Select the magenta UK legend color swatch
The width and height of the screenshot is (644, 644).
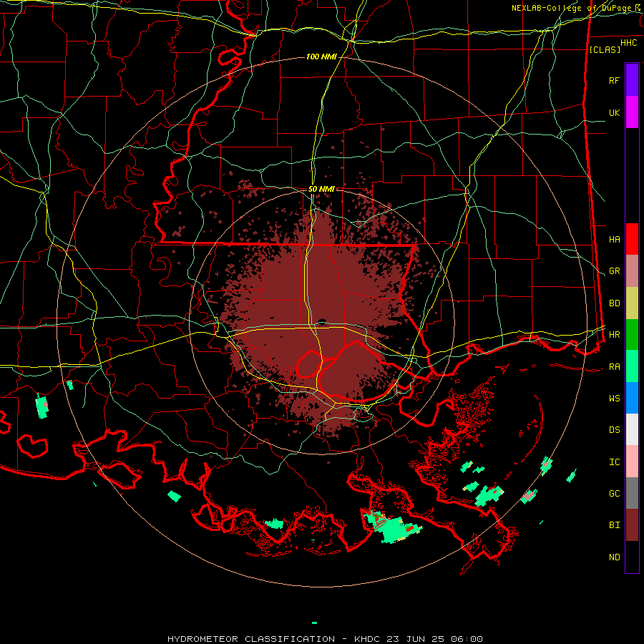pos(632,112)
